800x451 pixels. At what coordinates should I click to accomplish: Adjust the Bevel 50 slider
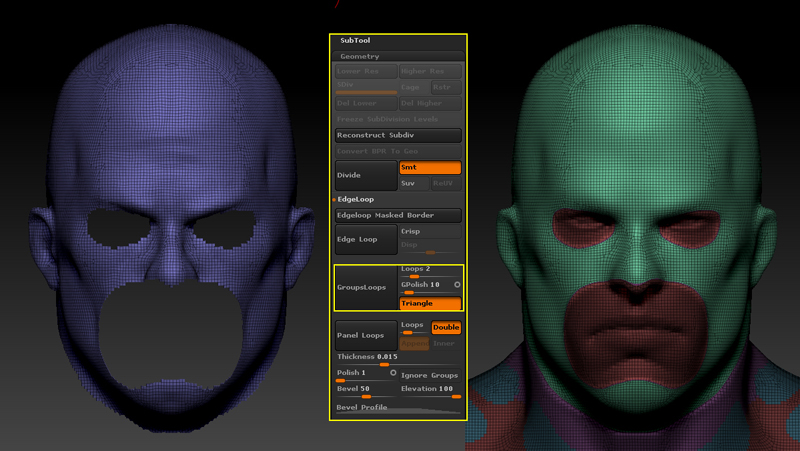[x=366, y=391]
